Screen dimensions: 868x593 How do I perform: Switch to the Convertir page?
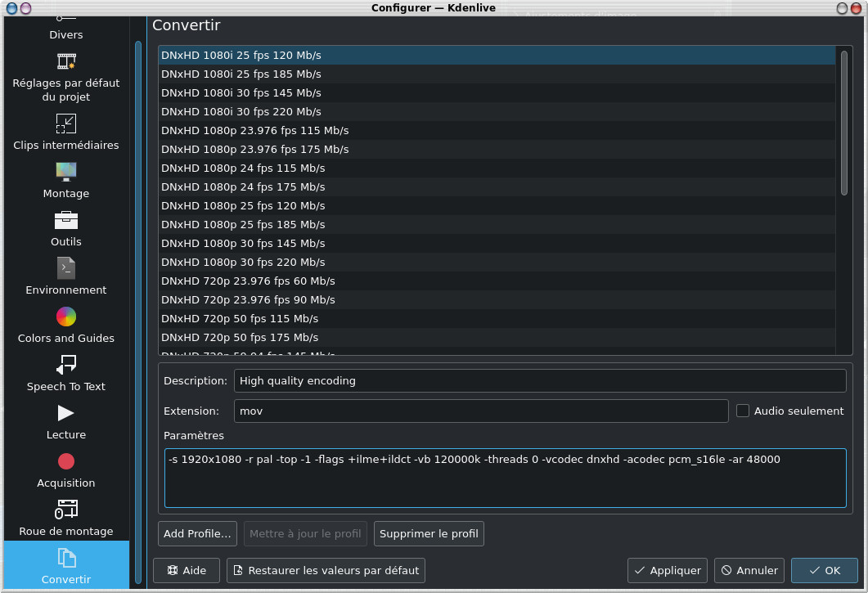click(x=66, y=566)
